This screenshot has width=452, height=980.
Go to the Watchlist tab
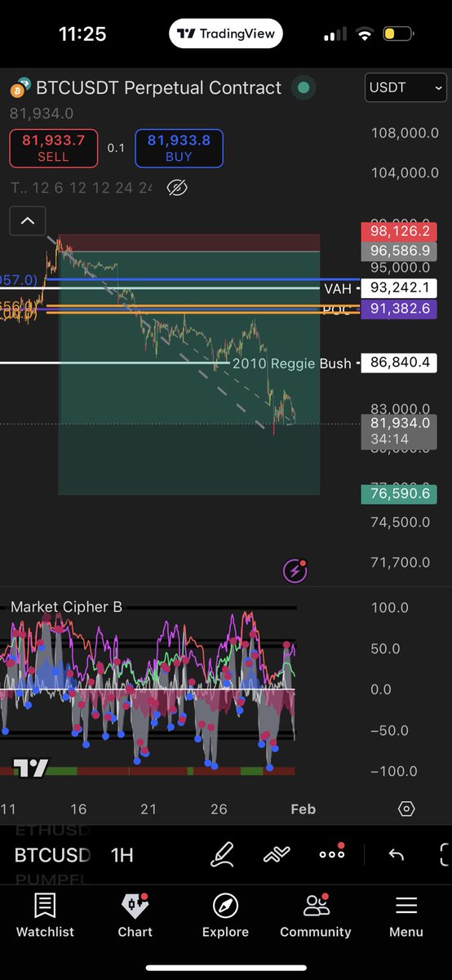click(45, 915)
